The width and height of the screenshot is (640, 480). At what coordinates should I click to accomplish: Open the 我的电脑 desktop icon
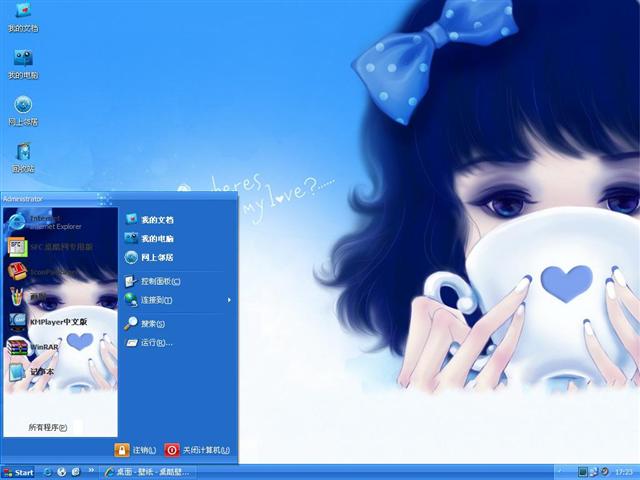click(23, 64)
